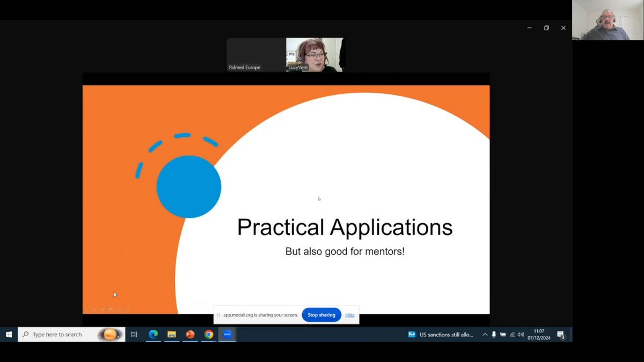The height and width of the screenshot is (362, 644).
Task: Show hidden system tray icons
Action: pos(485,335)
